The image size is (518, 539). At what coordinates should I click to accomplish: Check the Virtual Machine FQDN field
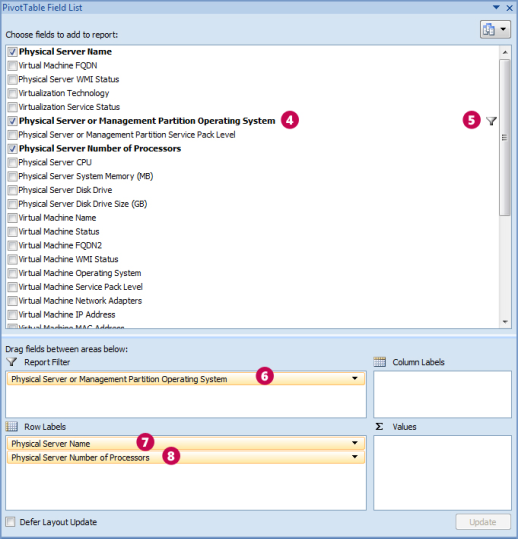(x=13, y=66)
